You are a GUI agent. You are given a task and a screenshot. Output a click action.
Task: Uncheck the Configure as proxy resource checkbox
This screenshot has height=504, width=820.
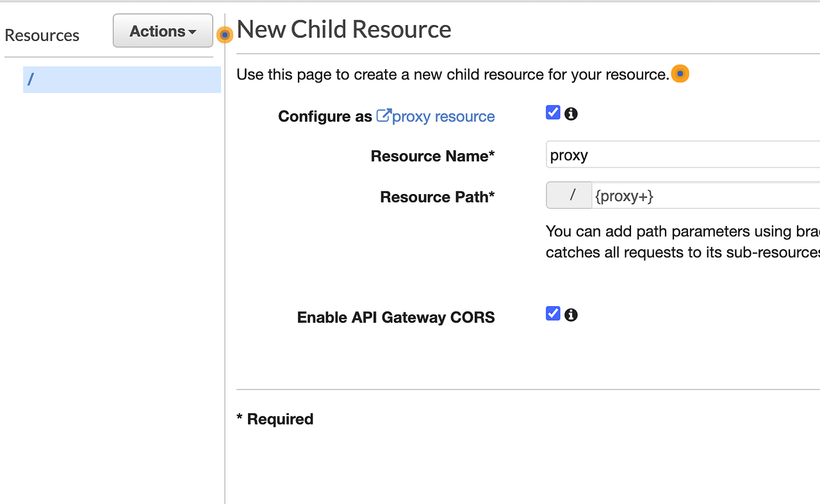tap(553, 113)
